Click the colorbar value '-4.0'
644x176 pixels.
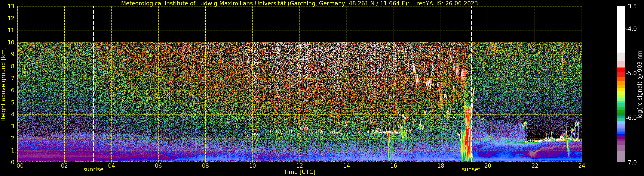631,29
